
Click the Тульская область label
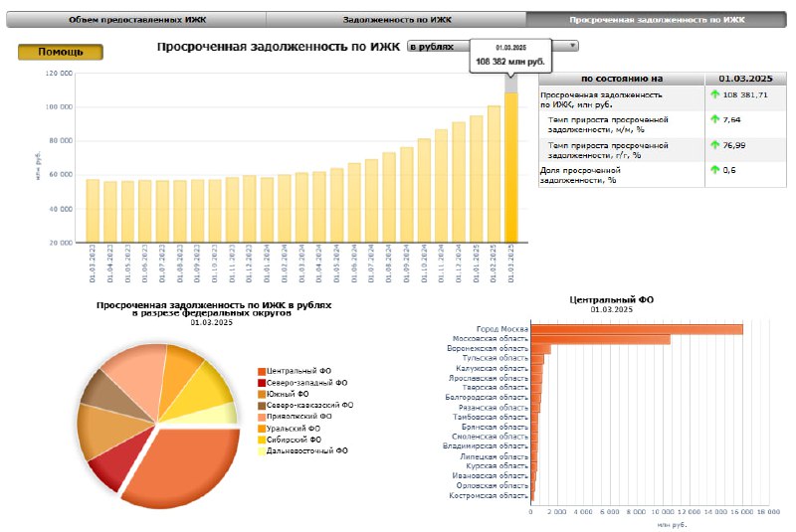[495, 358]
